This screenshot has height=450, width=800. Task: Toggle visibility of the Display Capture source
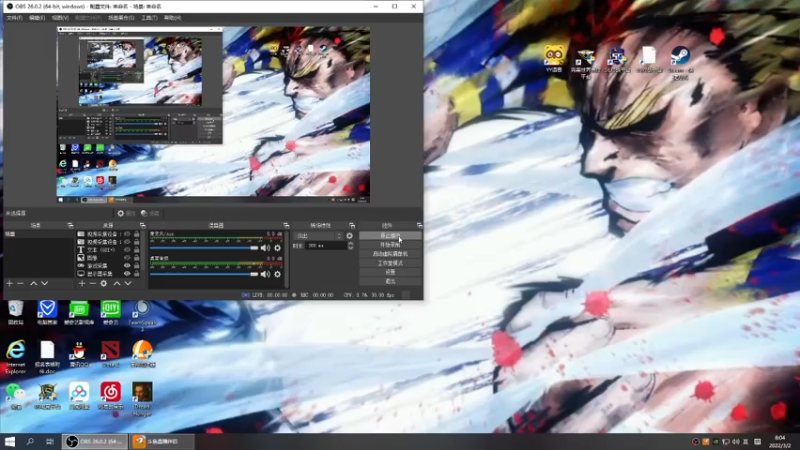tap(127, 273)
